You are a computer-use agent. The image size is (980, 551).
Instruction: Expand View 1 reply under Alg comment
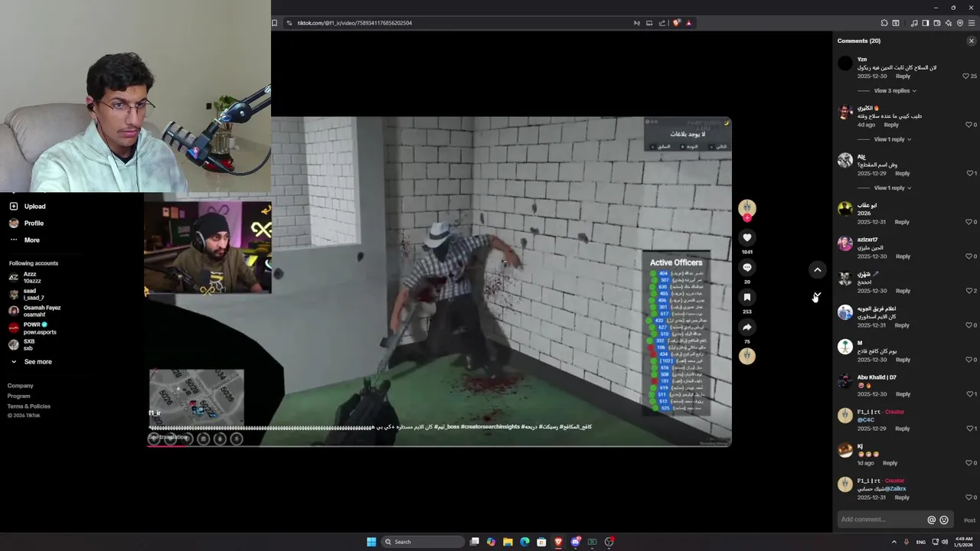click(x=892, y=187)
